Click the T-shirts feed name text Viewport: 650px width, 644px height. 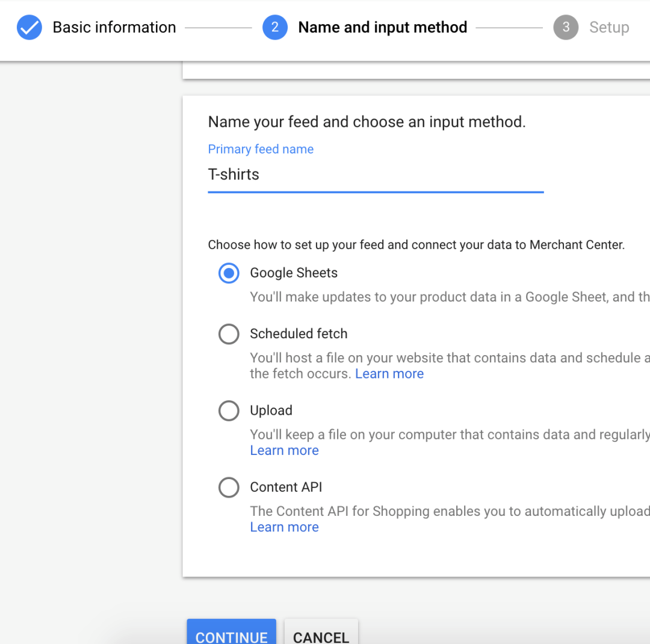233,175
